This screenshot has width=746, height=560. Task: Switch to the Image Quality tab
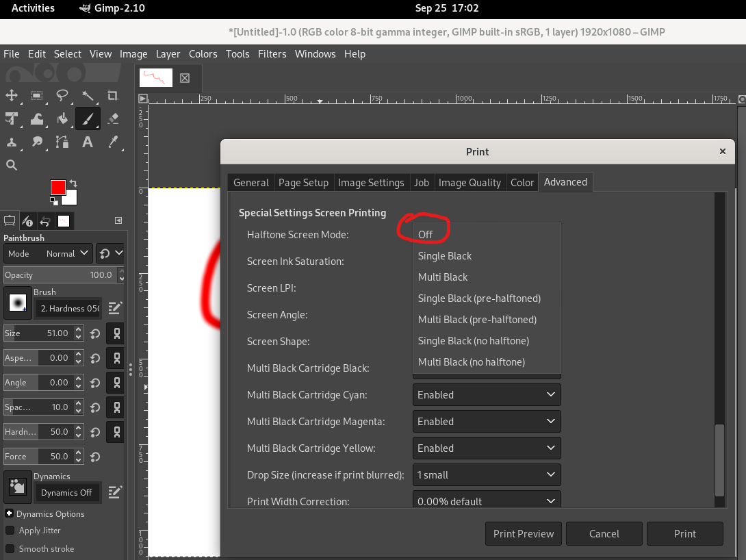470,182
